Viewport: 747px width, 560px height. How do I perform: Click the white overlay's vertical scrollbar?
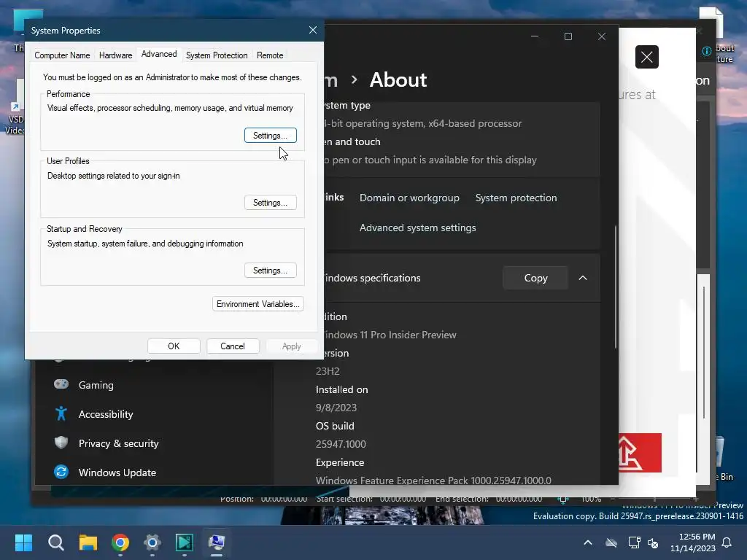pyautogui.click(x=704, y=352)
